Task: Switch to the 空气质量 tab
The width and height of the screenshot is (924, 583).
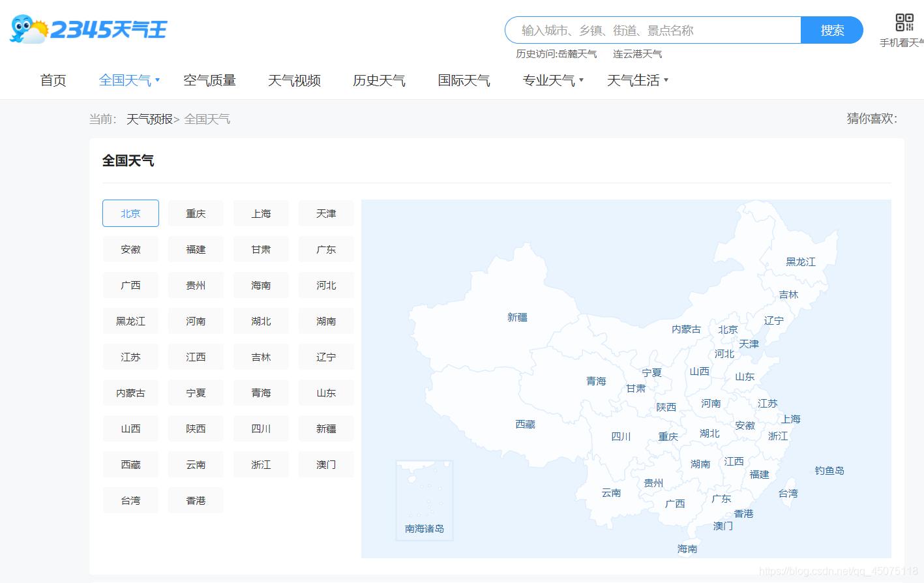Action: [x=209, y=80]
